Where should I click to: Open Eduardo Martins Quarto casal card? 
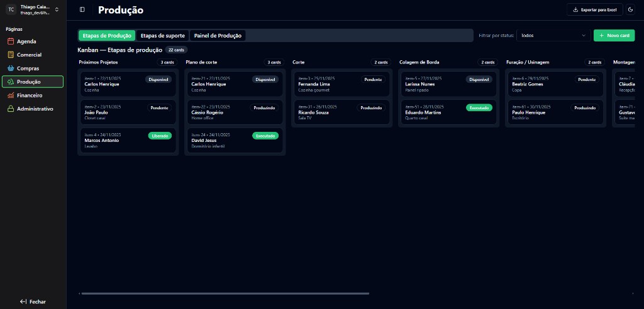(449, 112)
